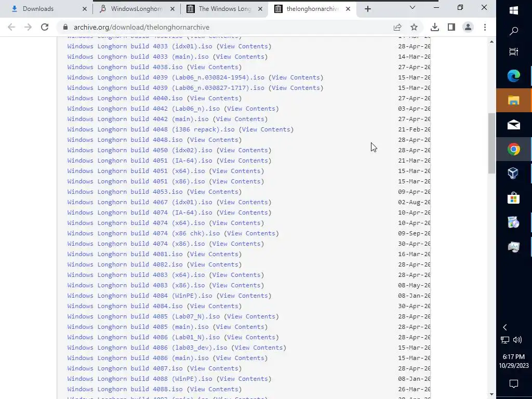View Contents of build 4081.iso
The height and width of the screenshot is (399, 532).
pos(214,254)
